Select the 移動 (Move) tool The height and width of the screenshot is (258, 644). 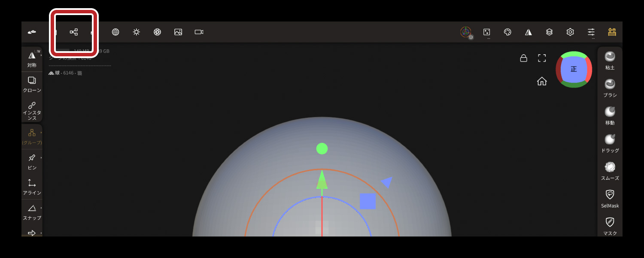coord(610,116)
